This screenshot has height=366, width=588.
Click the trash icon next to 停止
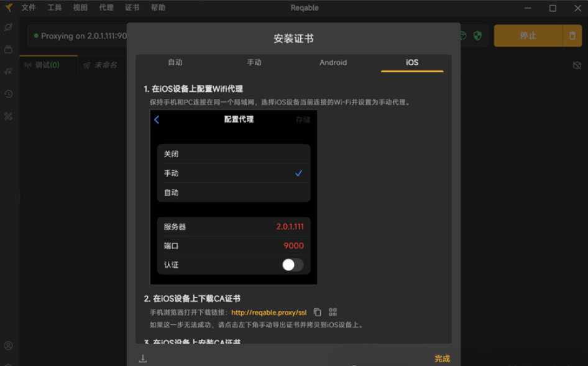tap(573, 35)
